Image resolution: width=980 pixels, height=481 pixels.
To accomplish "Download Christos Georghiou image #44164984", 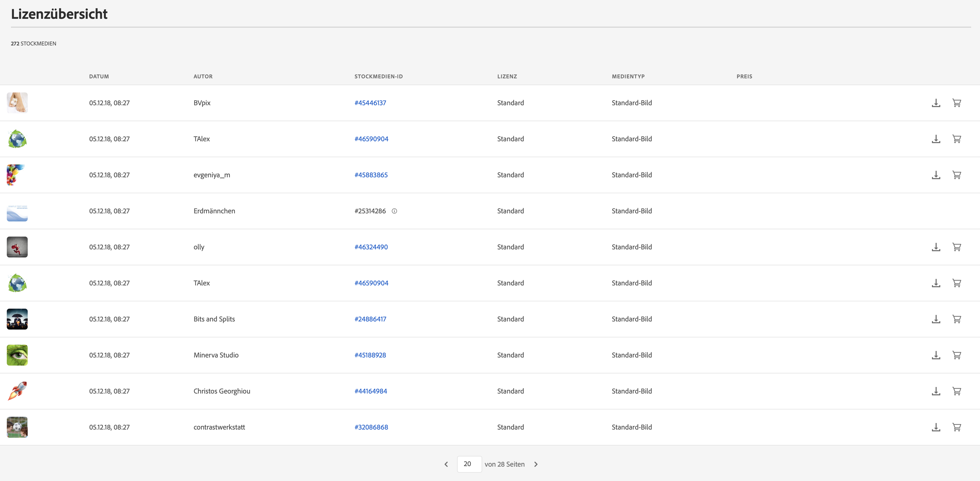I will 936,391.
